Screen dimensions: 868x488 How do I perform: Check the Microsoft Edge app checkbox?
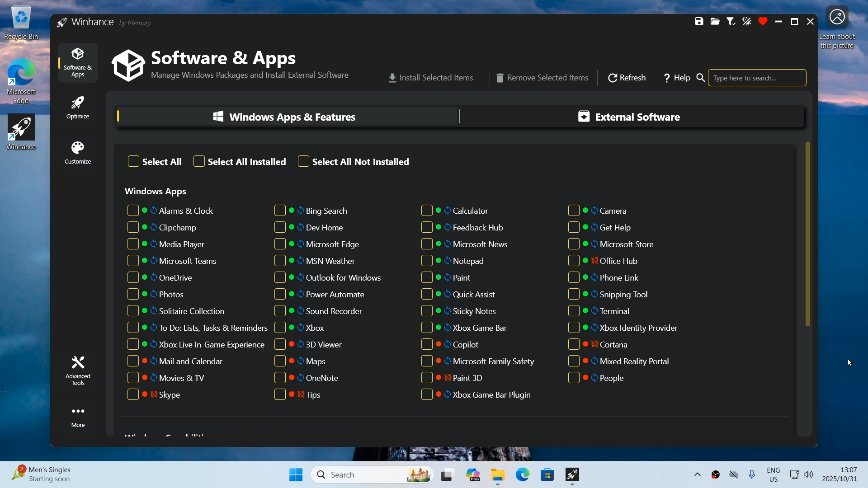point(280,244)
